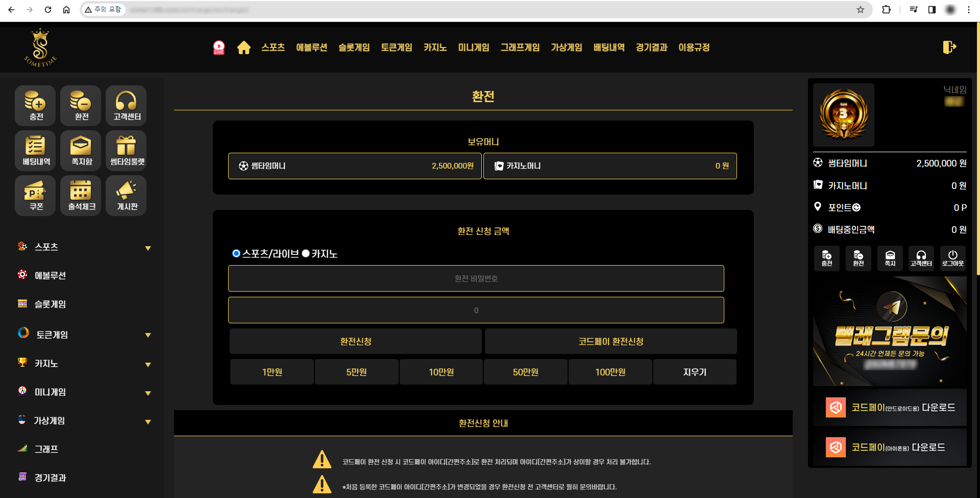Open 고객센터 headset tile on left
Screen dimensions: 980x498
coord(126,106)
